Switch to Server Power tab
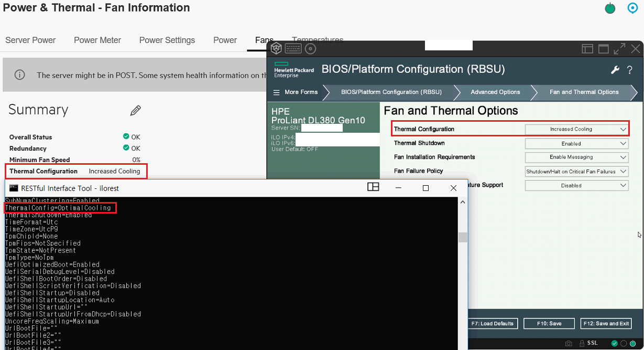 point(30,40)
